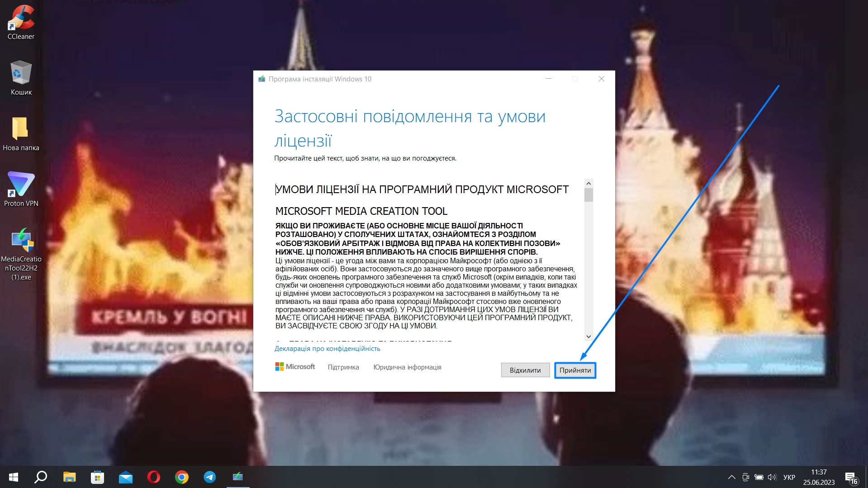The height and width of the screenshot is (488, 868).
Task: Open taskbar Search magnifier
Action: click(x=41, y=477)
